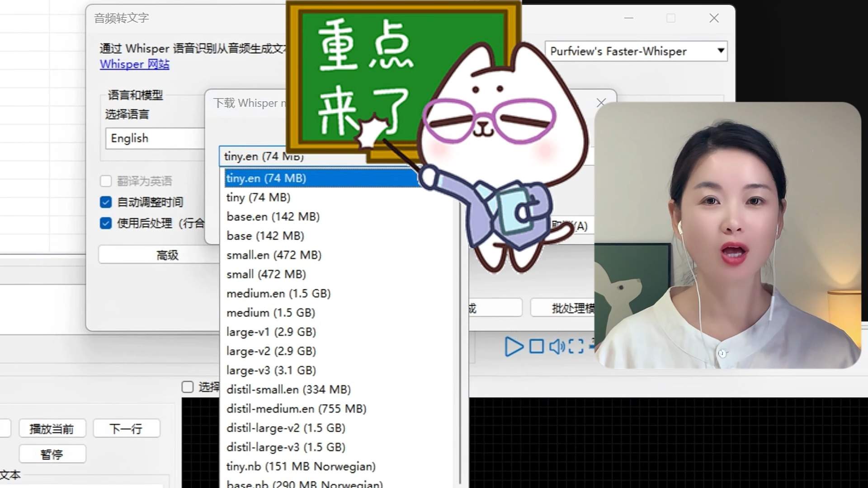This screenshot has width=868, height=488.
Task: Click the video player stop icon
Action: [537, 347]
